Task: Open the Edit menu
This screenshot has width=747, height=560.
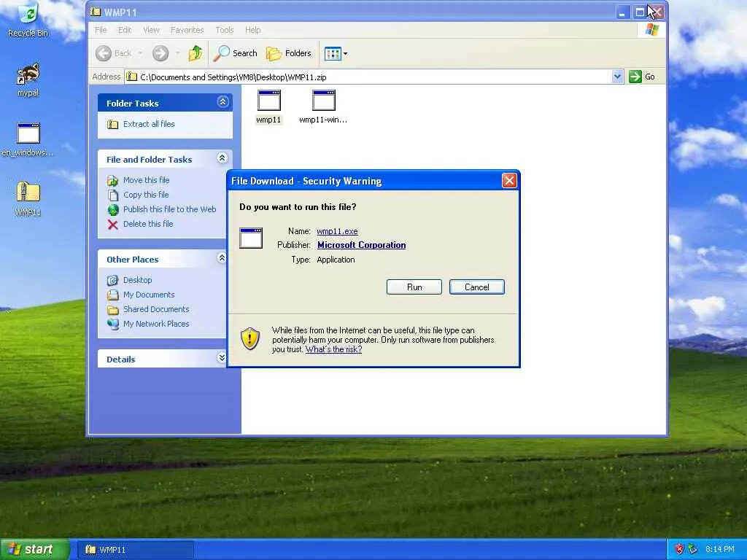Action: (x=125, y=30)
